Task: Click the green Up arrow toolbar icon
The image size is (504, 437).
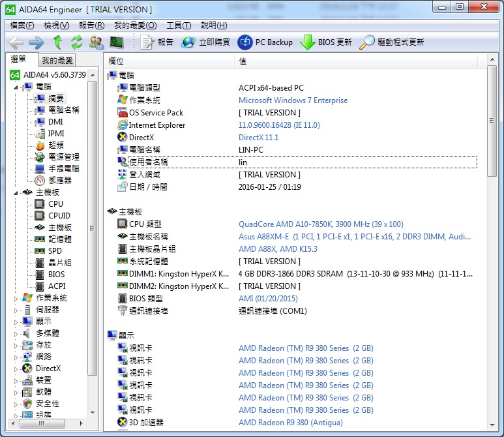Action: [57, 42]
